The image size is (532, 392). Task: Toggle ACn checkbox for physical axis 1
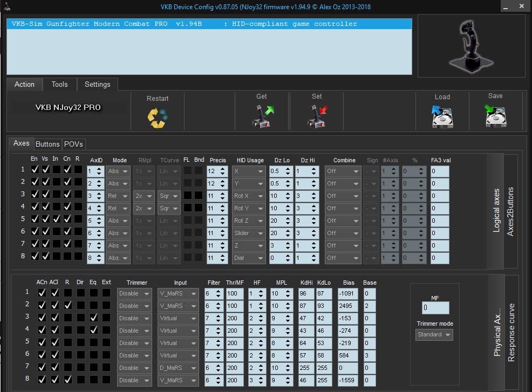pos(42,293)
